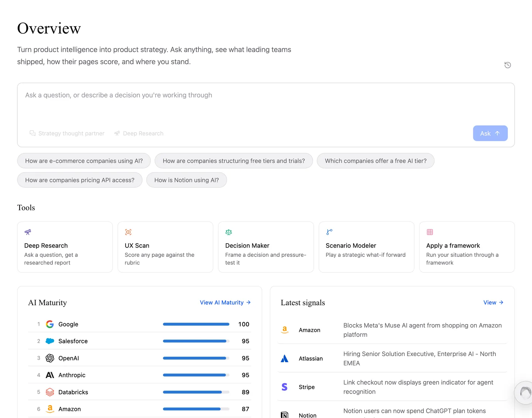Click the Stripe Link checkout signal text
The image size is (532, 418).
pos(418,387)
